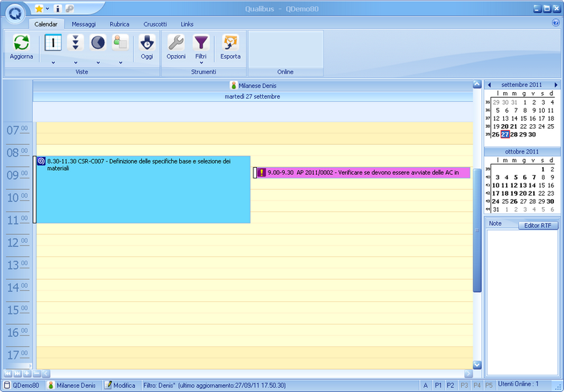Select the day grid view icon
Screen dimensions: 564x392
click(53, 42)
